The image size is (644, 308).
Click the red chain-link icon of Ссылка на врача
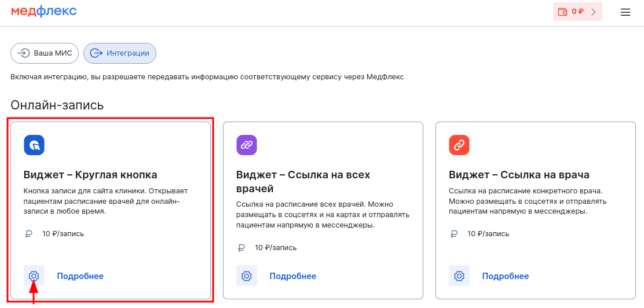tap(459, 145)
